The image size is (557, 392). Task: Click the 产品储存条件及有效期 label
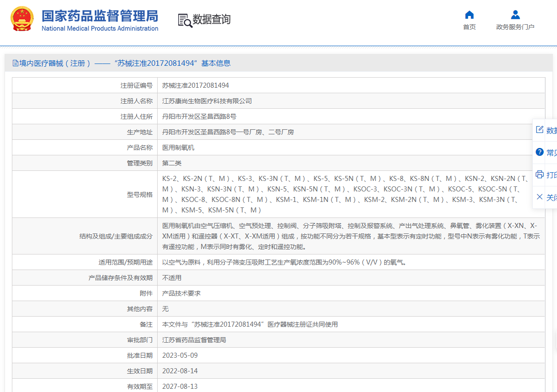tap(121, 278)
